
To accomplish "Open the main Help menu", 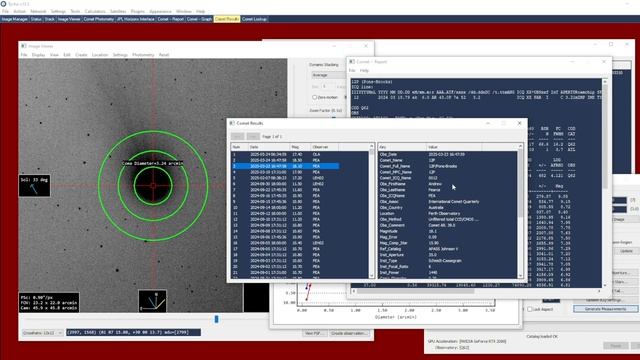I will [200, 11].
